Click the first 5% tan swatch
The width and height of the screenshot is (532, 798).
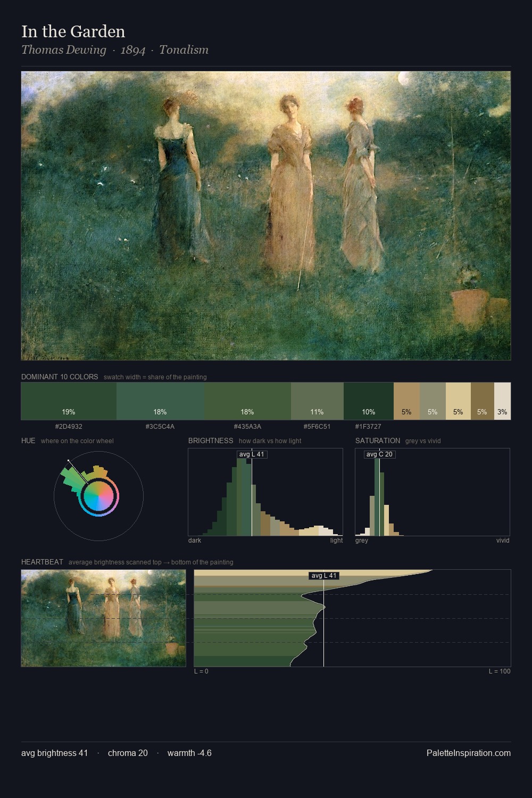(x=406, y=401)
